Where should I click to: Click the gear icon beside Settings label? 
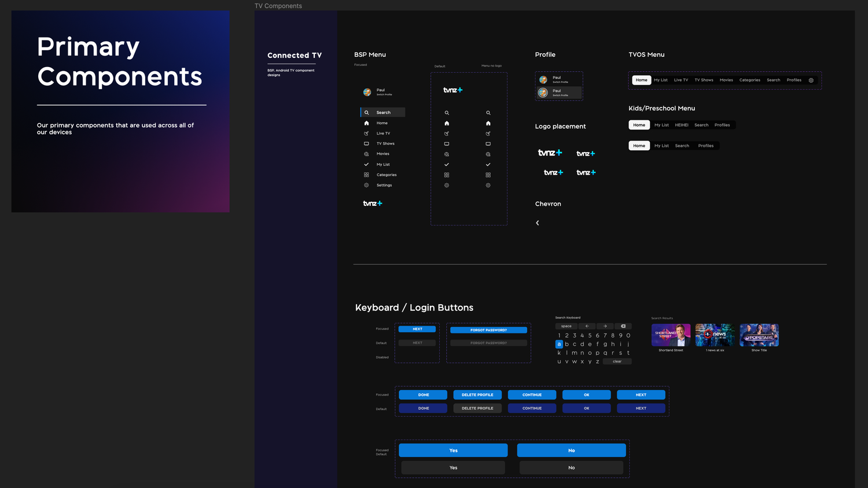(x=366, y=185)
